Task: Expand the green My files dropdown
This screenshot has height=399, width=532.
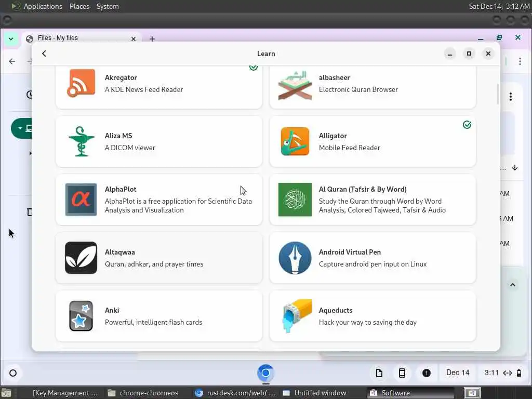Action: pyautogui.click(x=20, y=128)
